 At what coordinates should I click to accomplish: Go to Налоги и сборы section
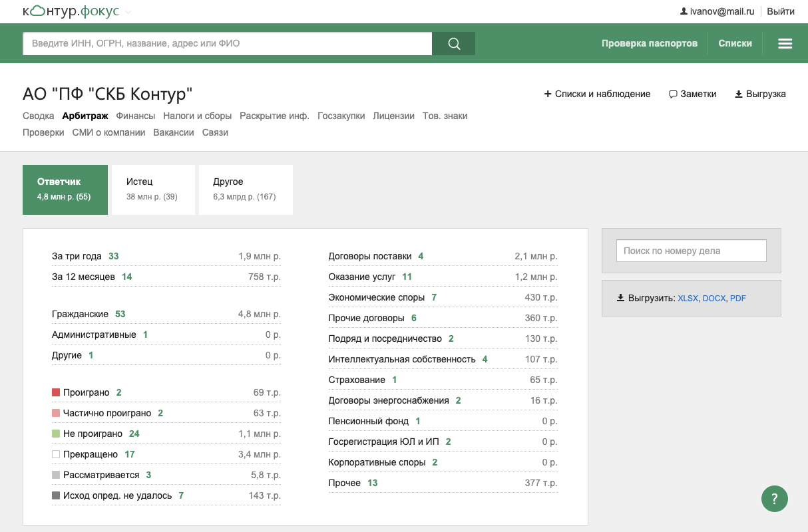tap(198, 116)
